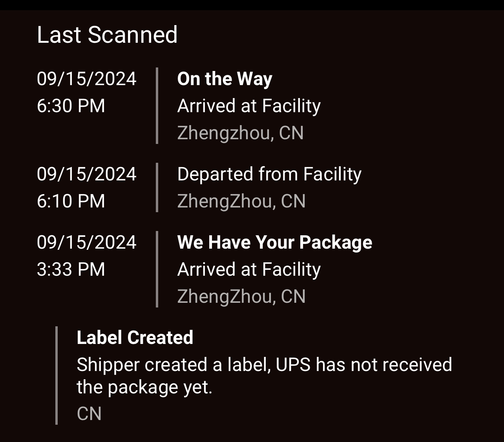Image resolution: width=504 pixels, height=442 pixels.
Task: Open the On the Way status entry
Action: coord(225,79)
